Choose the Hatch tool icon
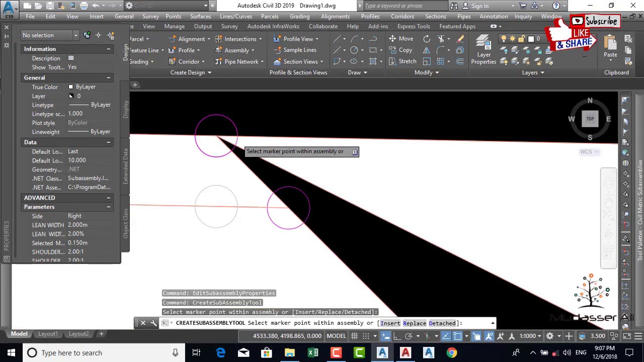Viewport: 644px width, 362px height. tap(373, 61)
